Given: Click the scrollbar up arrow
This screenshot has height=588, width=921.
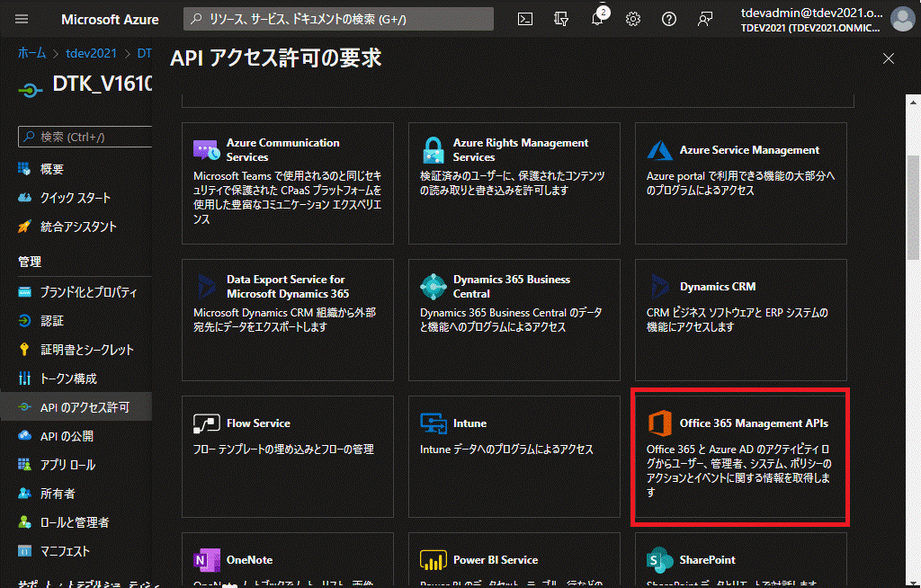Looking at the screenshot, I should click(913, 102).
